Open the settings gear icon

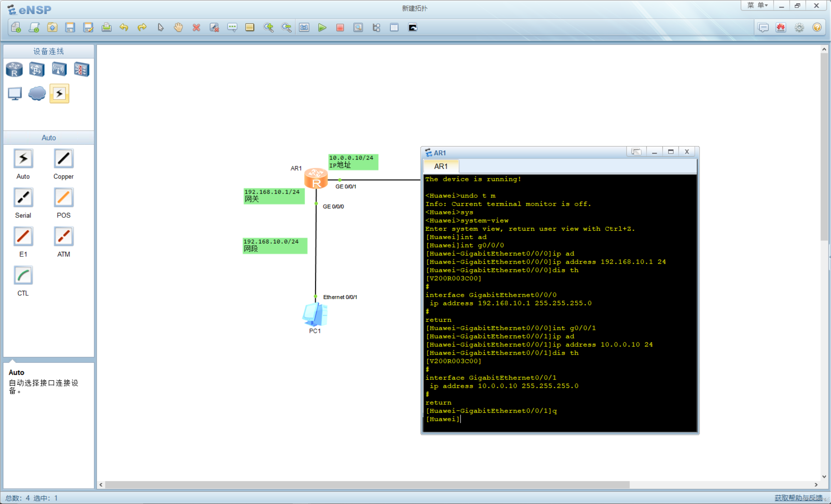point(799,27)
